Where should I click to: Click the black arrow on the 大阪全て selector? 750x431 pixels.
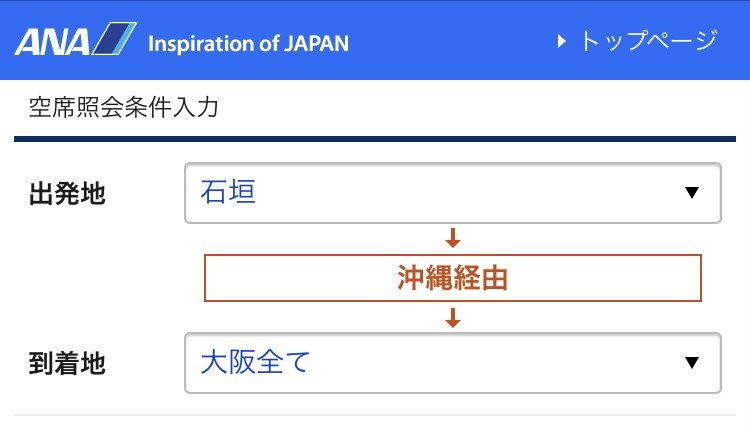(692, 363)
